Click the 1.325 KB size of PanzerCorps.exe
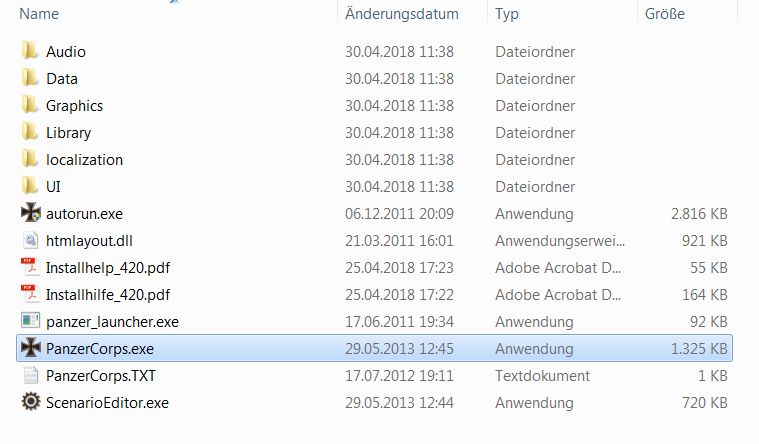 [x=697, y=348]
